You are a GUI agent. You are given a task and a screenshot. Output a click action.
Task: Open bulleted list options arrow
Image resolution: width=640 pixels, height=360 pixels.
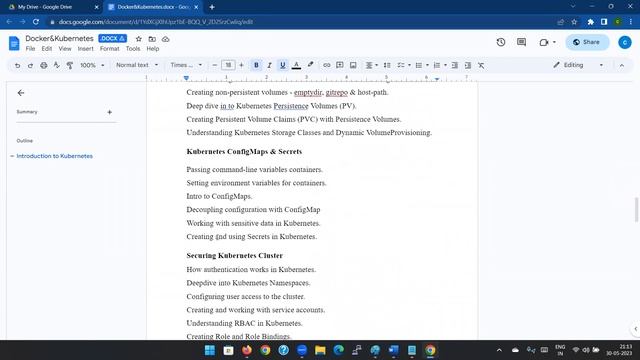click(x=427, y=65)
